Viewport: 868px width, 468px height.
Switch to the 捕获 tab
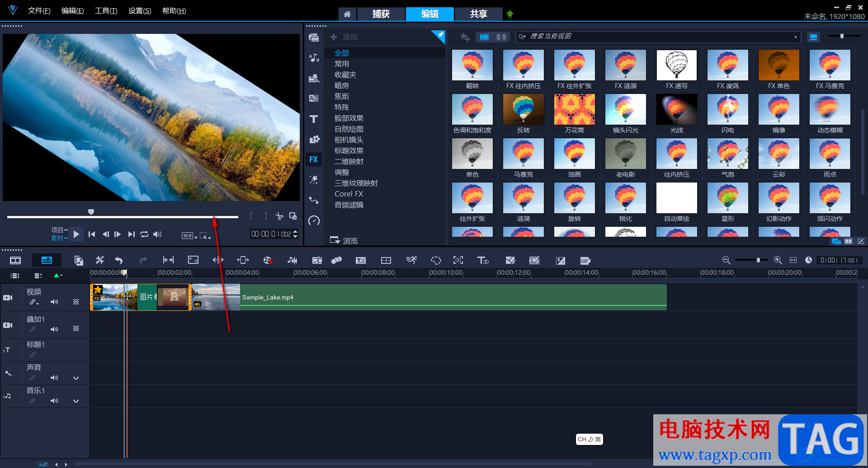(381, 14)
